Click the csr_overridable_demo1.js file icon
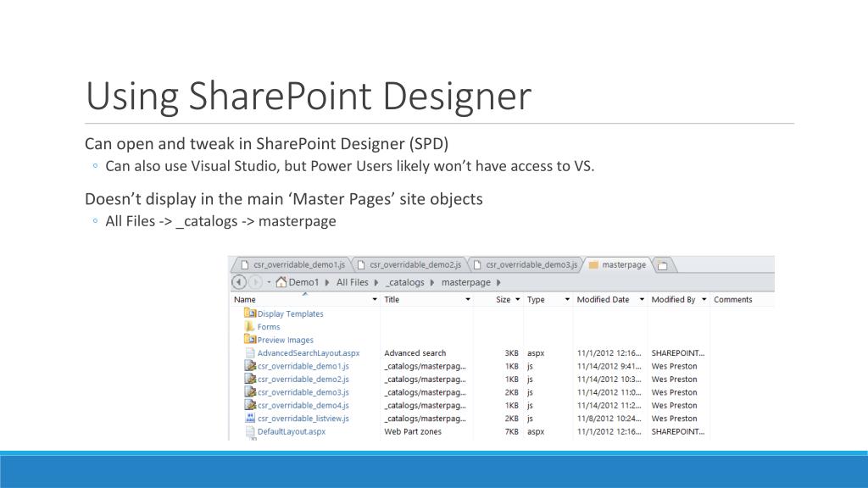The width and height of the screenshot is (868, 488). coord(250,366)
